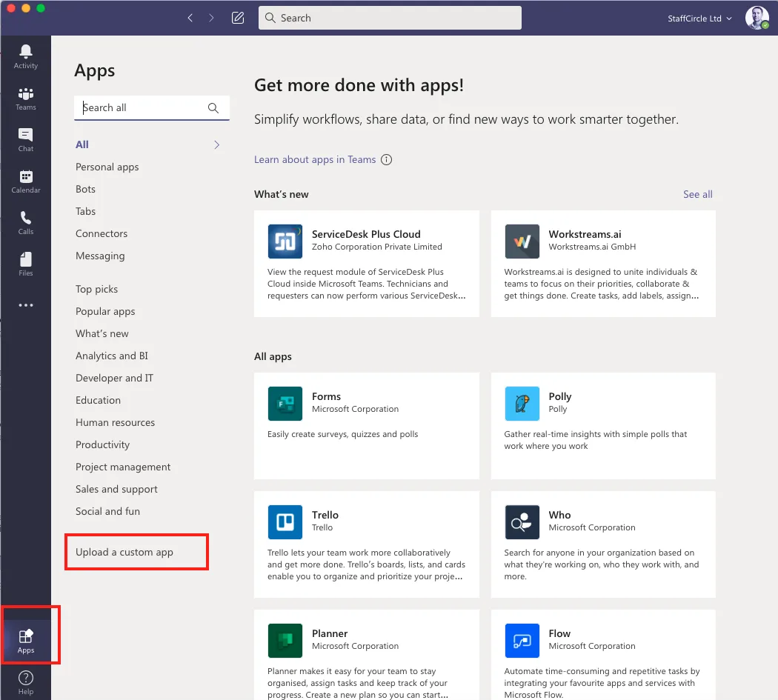Open Popular apps category
The image size is (778, 700).
point(105,312)
